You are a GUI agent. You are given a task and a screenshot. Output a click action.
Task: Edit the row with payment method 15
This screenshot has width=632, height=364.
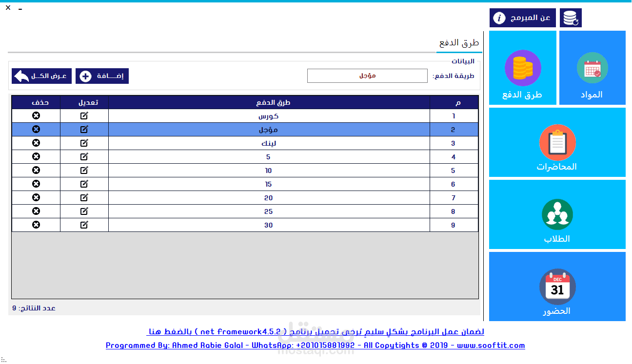coord(84,184)
